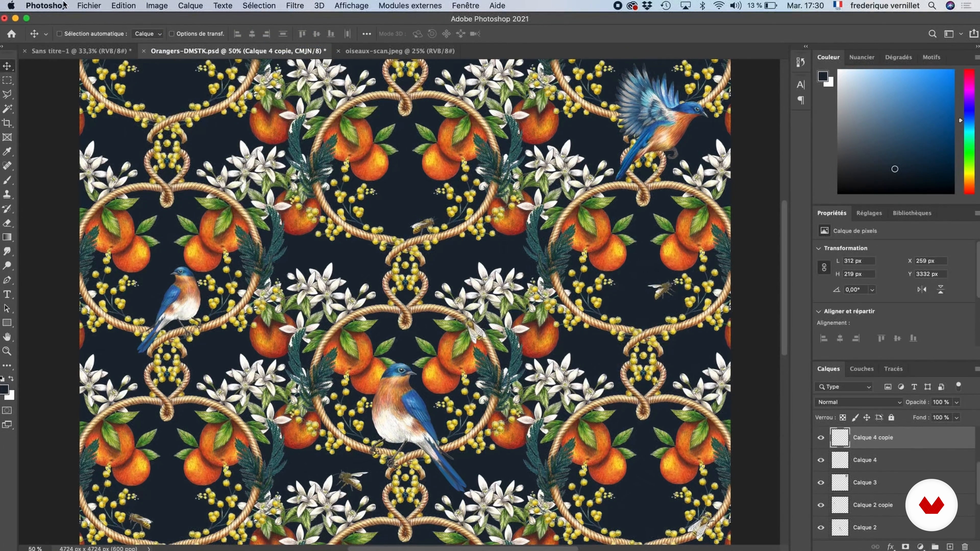
Task: Enable Sélection automatique checkbox
Action: coord(59,34)
